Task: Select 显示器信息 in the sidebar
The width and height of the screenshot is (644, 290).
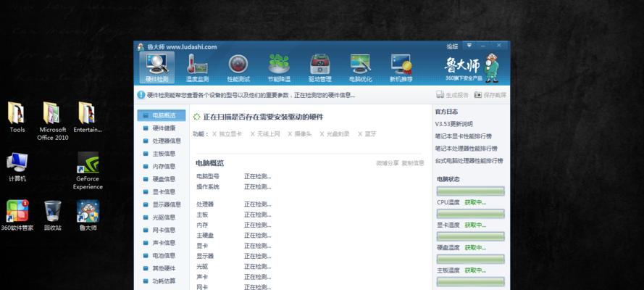Action: coord(161,204)
